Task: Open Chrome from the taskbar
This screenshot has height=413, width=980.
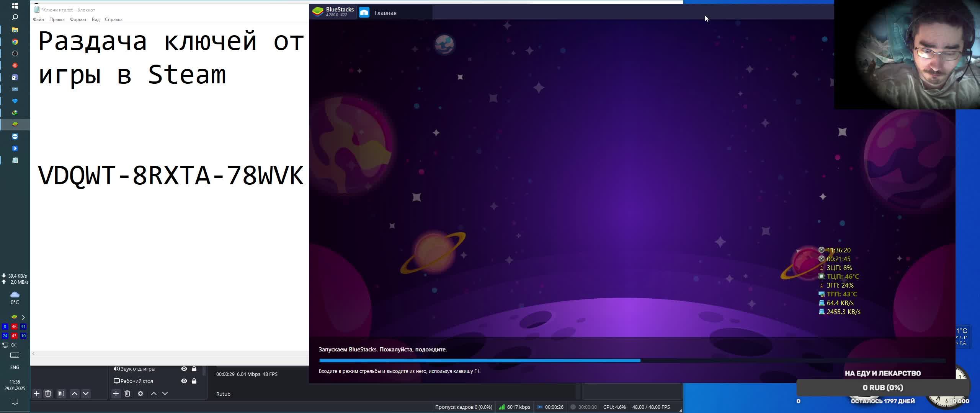Action: (15, 42)
